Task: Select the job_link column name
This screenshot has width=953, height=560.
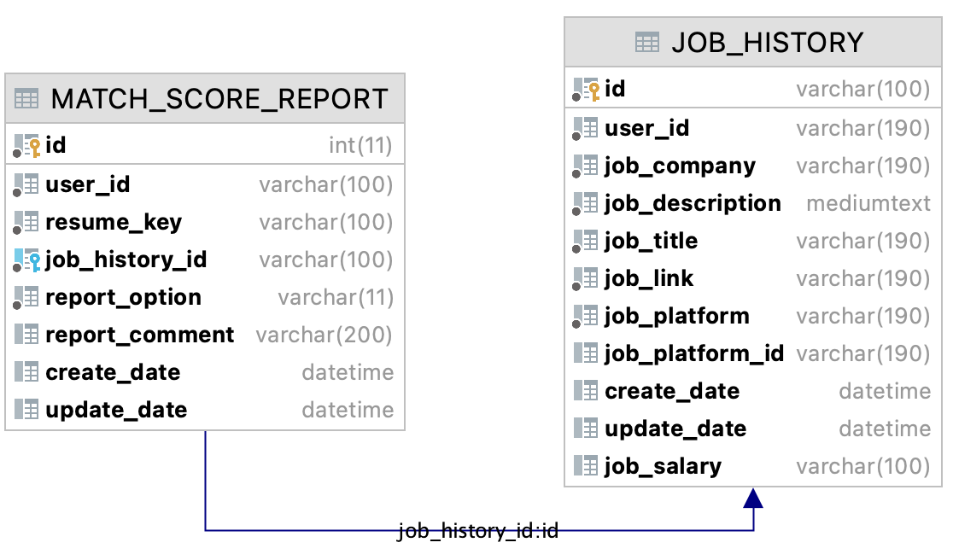Action: [x=649, y=279]
